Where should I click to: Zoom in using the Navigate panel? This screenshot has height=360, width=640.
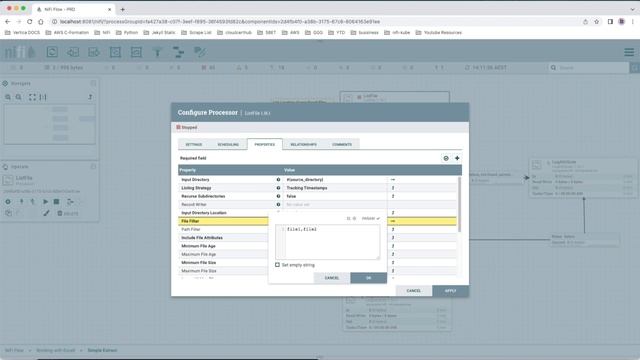coord(8,97)
